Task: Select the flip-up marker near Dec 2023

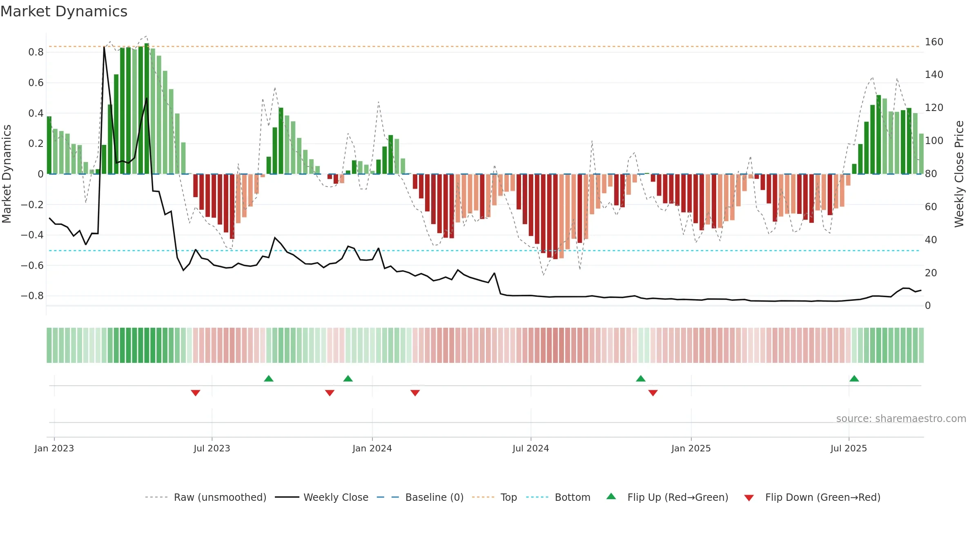Action: [x=348, y=379]
